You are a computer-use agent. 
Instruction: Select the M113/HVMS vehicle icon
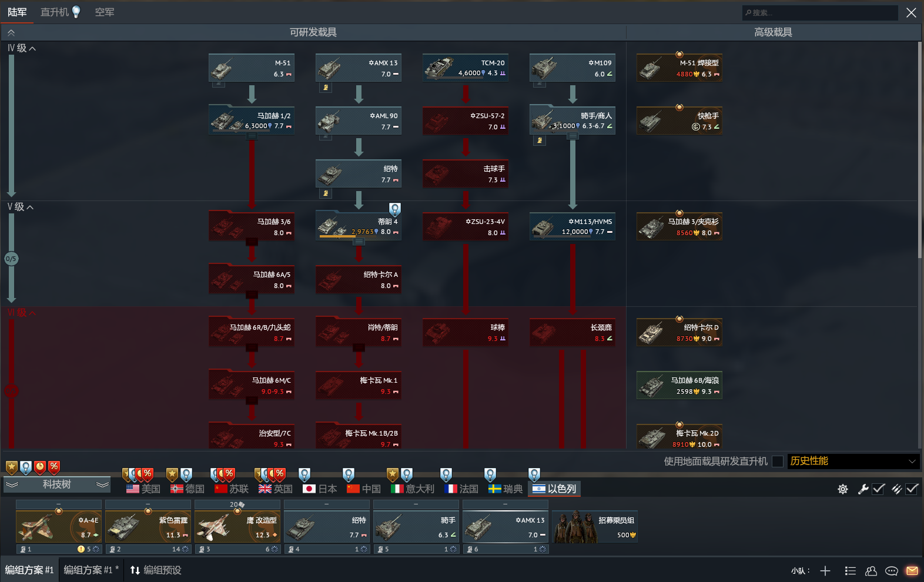pyautogui.click(x=543, y=227)
